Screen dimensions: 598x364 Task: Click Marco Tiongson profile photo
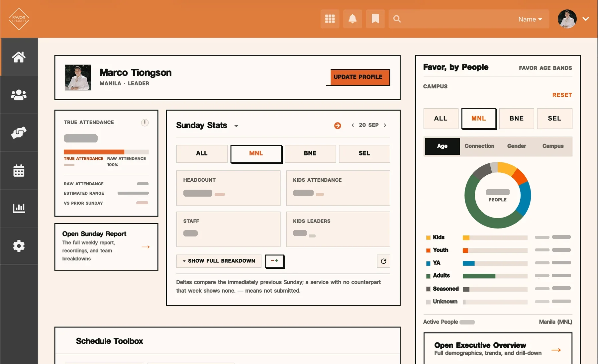tap(78, 78)
